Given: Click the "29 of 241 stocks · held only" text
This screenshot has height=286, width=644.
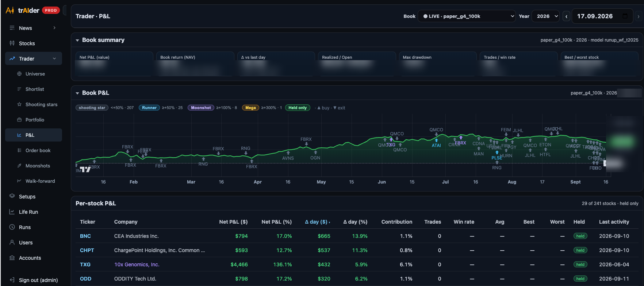Looking at the screenshot, I should (x=610, y=204).
